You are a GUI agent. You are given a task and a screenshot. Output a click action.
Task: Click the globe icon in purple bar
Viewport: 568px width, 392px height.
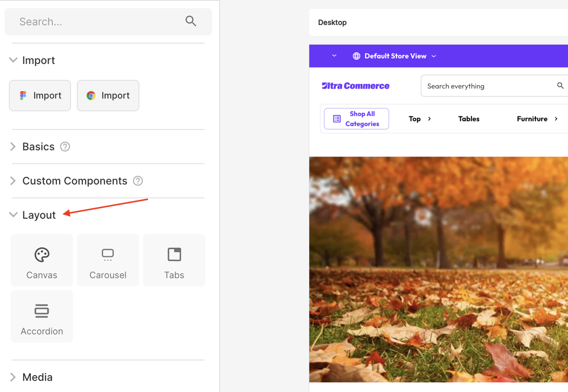coord(356,56)
